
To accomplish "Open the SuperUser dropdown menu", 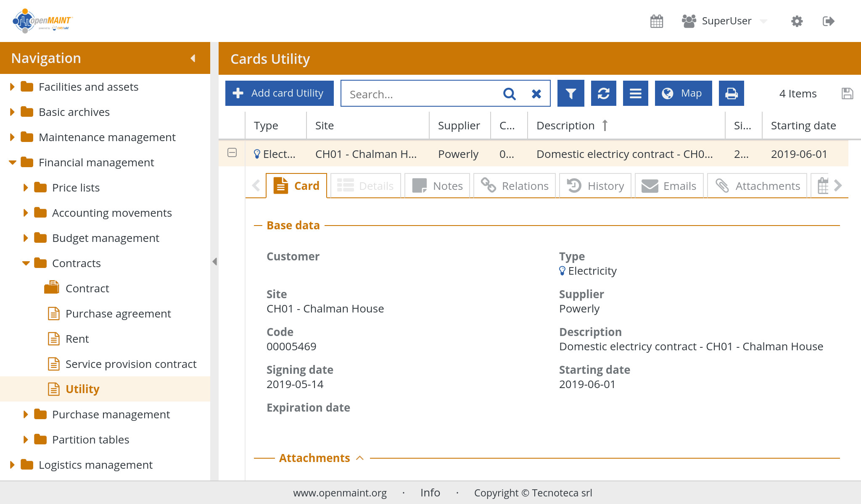I will [x=763, y=21].
